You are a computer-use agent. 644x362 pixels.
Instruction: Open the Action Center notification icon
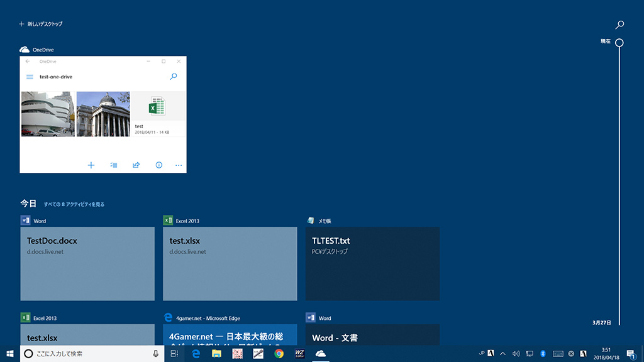(631, 354)
